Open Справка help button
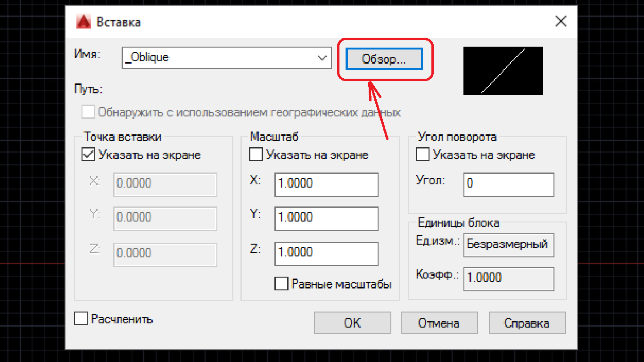 [527, 323]
